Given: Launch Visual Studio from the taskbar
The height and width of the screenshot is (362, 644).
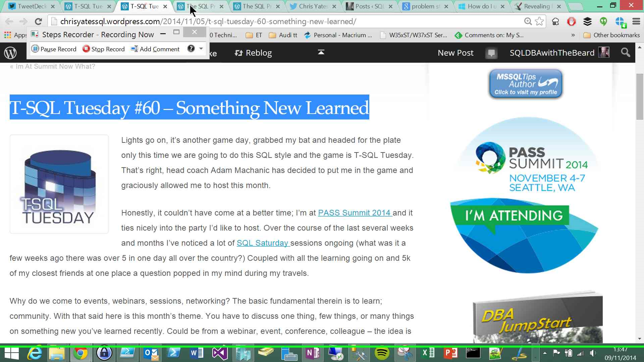Looking at the screenshot, I should point(220,353).
